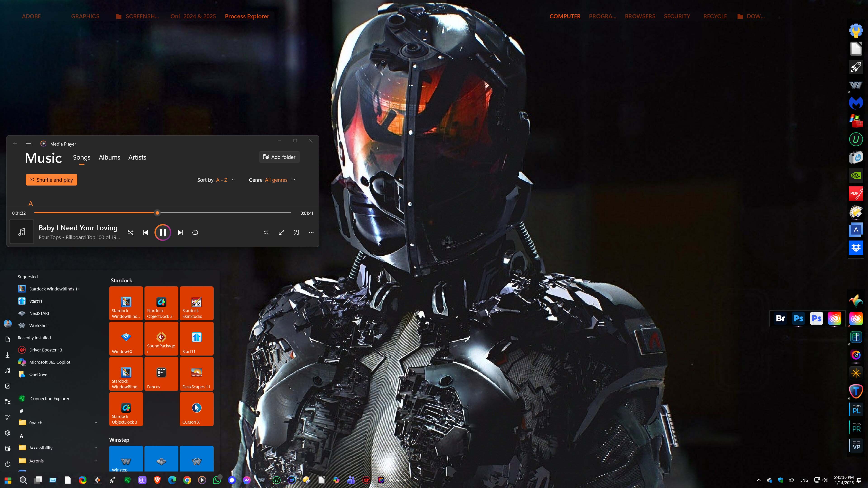Toggle shuffle in Media Player controls
868x488 pixels.
click(131, 232)
